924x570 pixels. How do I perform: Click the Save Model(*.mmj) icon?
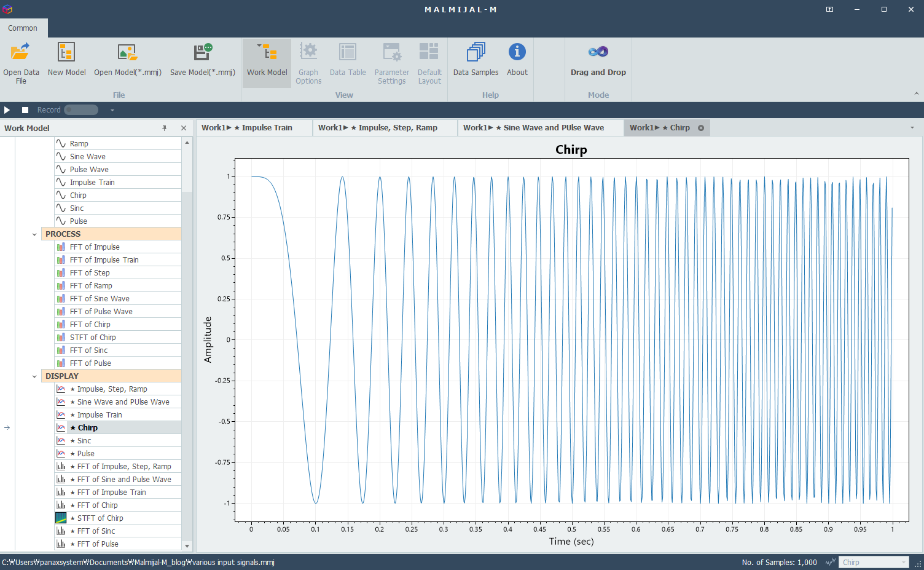203,52
